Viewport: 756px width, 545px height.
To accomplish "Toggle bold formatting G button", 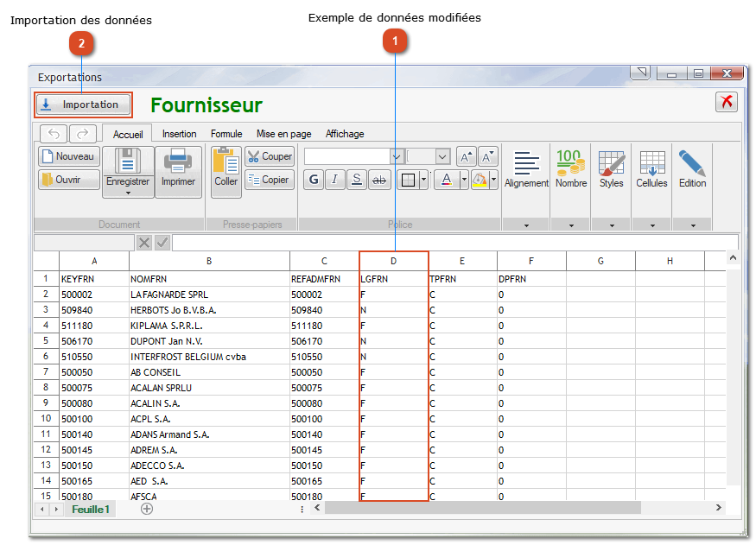I will click(x=314, y=180).
